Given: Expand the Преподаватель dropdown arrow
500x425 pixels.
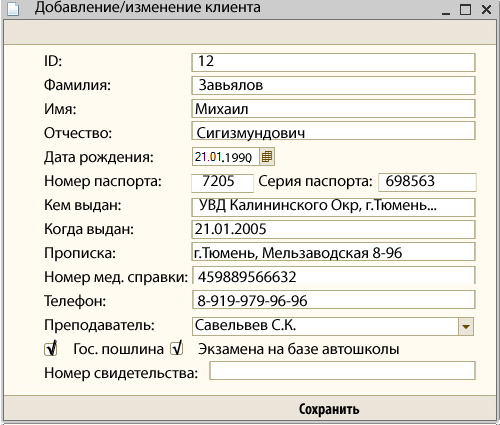Looking at the screenshot, I should [466, 326].
